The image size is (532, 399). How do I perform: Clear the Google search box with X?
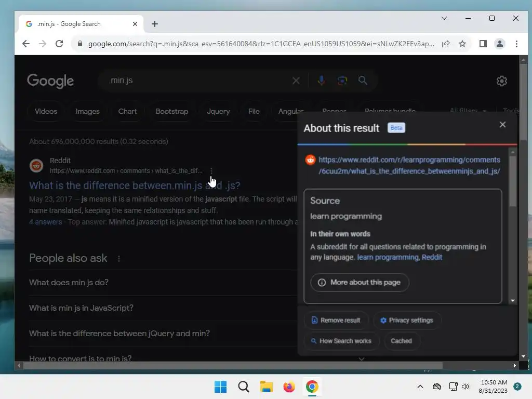296,81
